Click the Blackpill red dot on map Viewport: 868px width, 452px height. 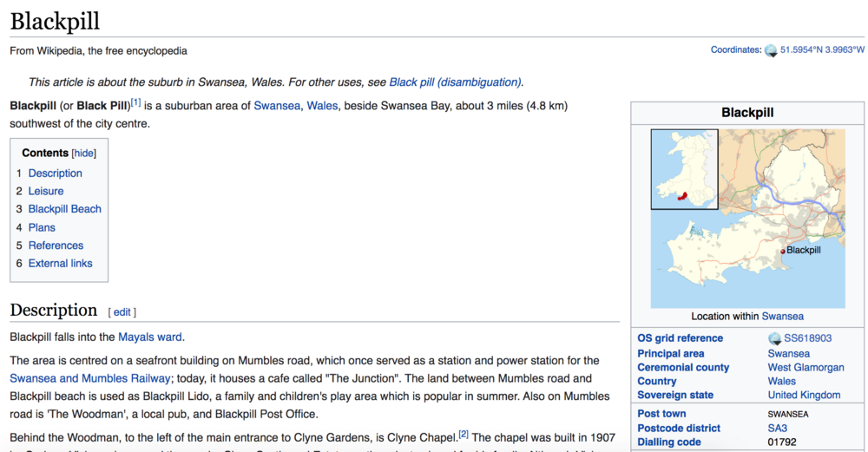point(783,252)
